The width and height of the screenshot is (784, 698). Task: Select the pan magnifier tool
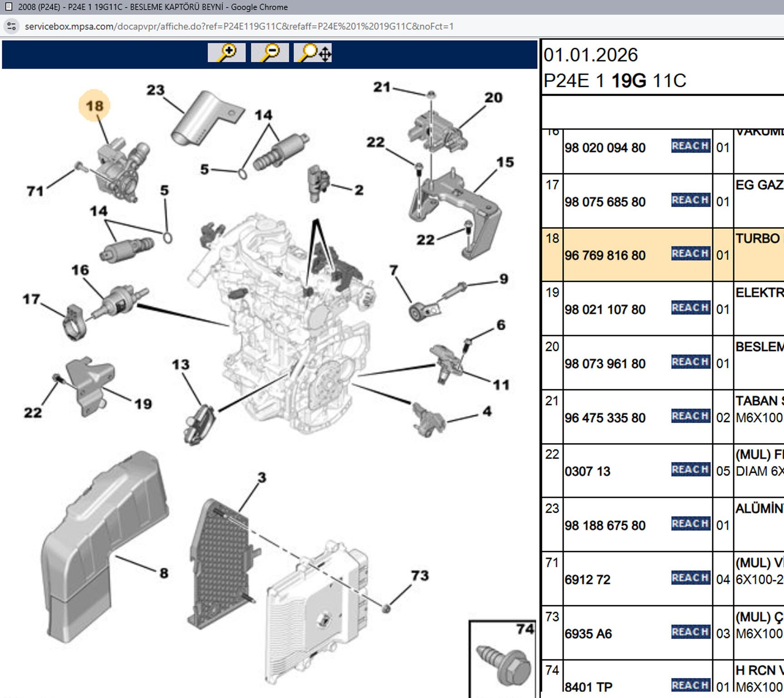[313, 53]
